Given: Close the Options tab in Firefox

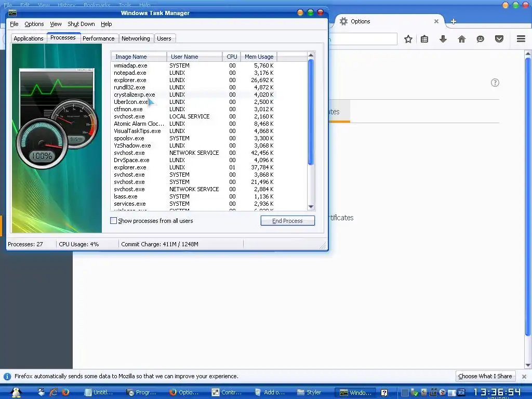Looking at the screenshot, I should coord(436,21).
